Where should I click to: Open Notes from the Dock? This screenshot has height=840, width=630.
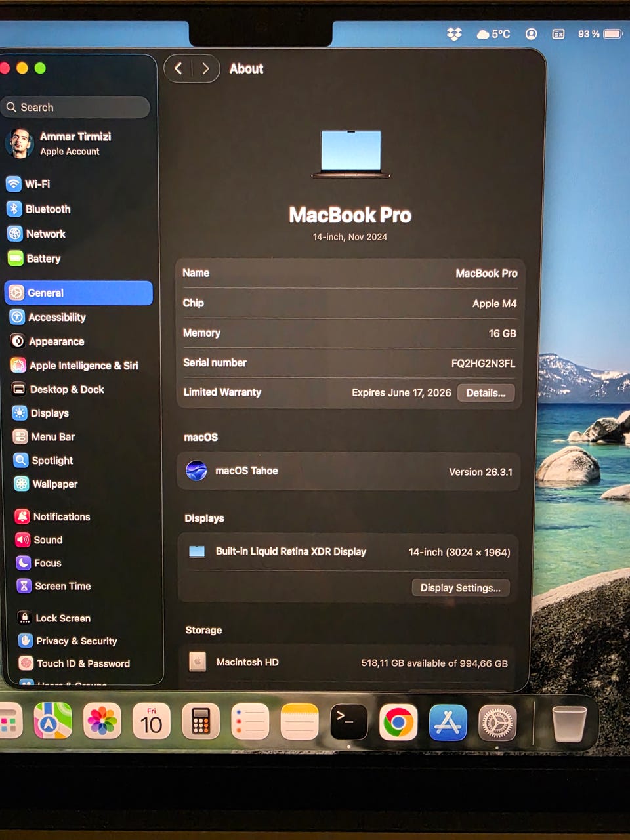[x=299, y=722]
